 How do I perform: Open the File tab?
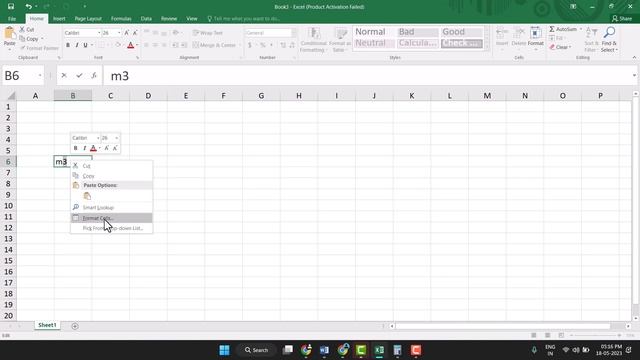pyautogui.click(x=12, y=19)
